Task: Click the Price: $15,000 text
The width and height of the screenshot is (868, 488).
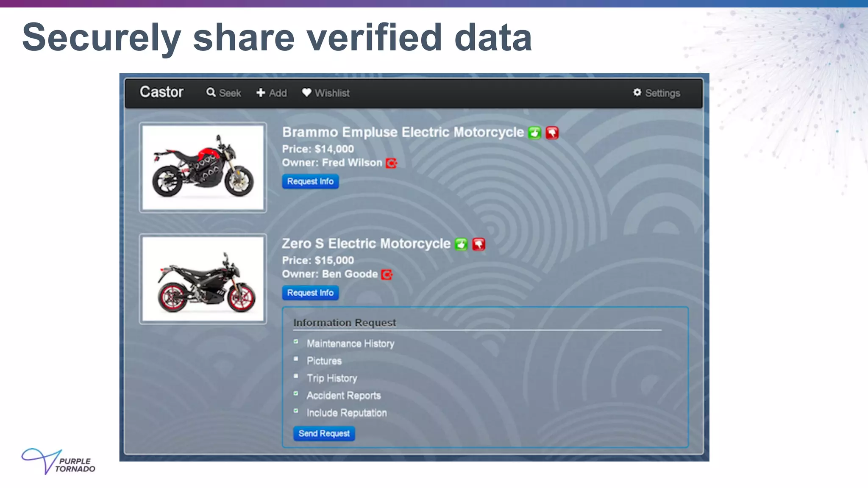Action: [x=318, y=261]
